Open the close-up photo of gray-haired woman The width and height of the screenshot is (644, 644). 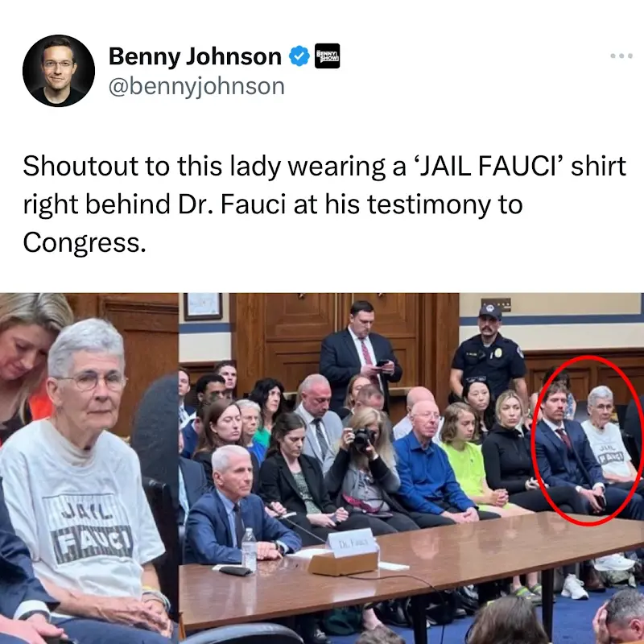coord(89,469)
